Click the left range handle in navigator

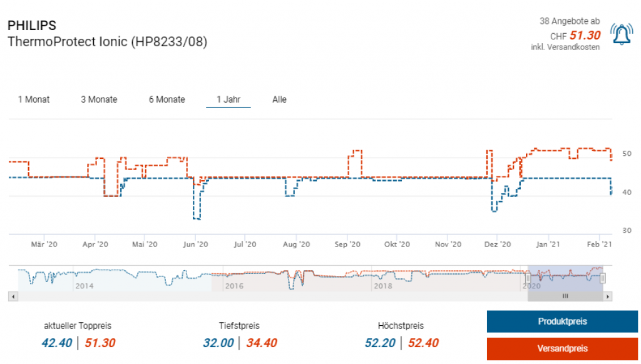coord(528,278)
